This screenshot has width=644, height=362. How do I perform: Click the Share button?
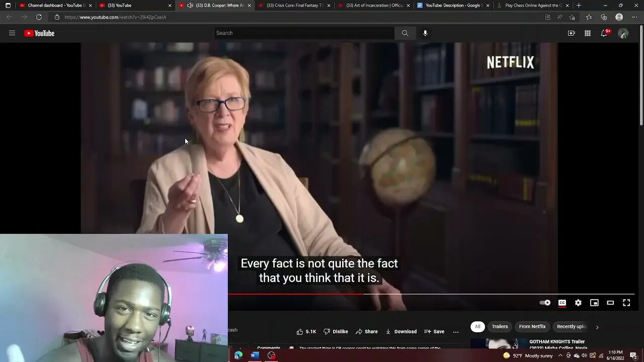pyautogui.click(x=367, y=331)
